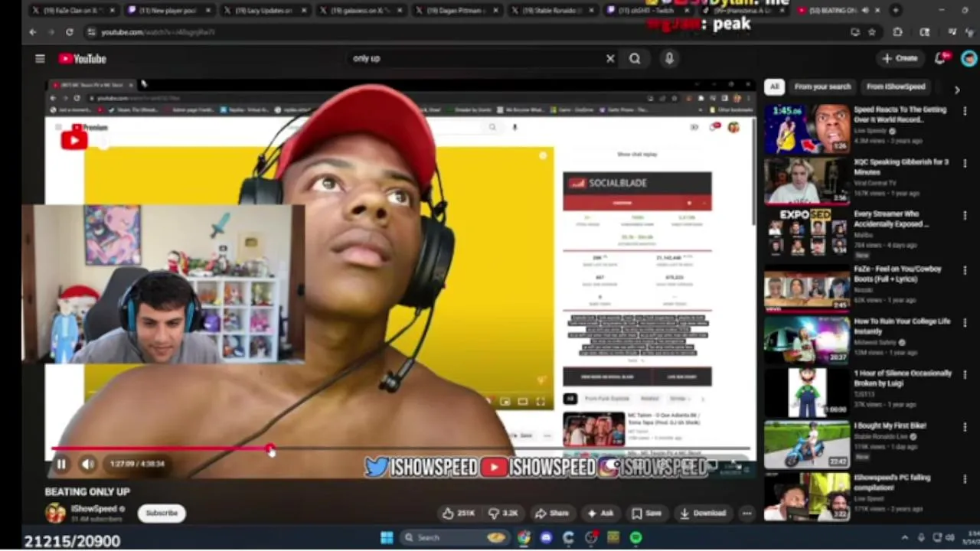Screen dimensions: 980x551
Task: Show more filter chips with right chevron
Action: click(957, 90)
